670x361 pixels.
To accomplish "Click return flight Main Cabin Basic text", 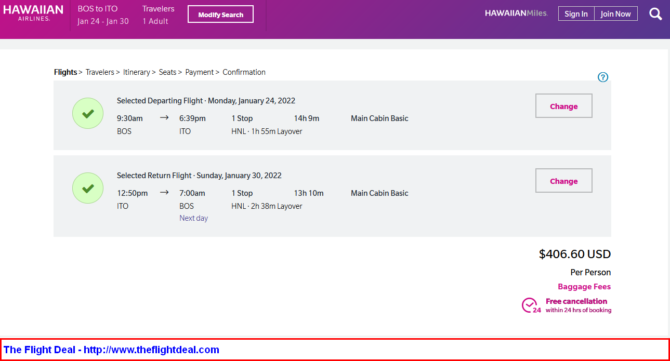I will pos(379,193).
